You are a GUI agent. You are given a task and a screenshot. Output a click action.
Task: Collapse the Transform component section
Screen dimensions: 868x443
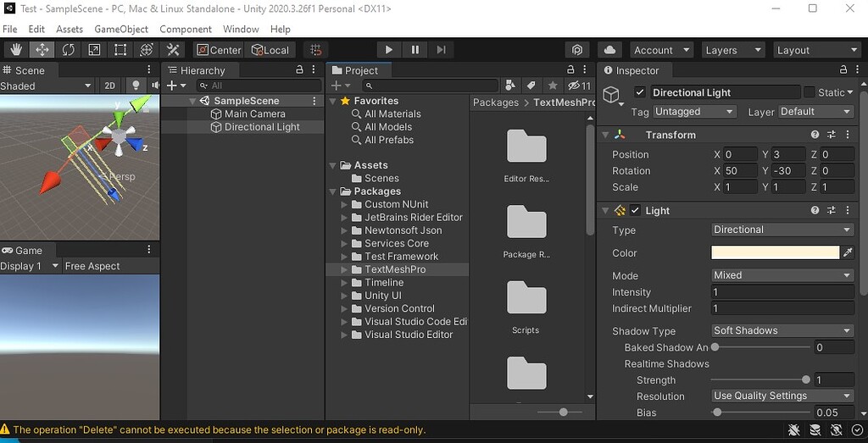tap(605, 135)
